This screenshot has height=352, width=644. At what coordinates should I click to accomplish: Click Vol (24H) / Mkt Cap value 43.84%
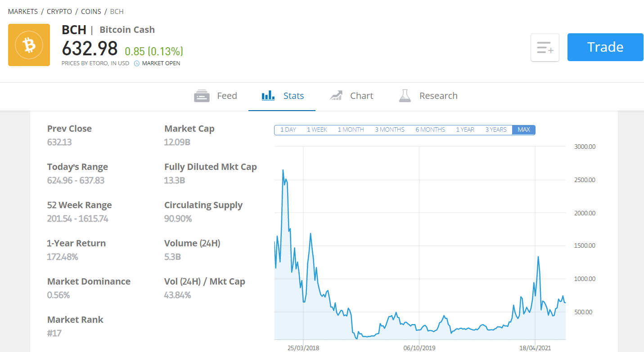[177, 295]
